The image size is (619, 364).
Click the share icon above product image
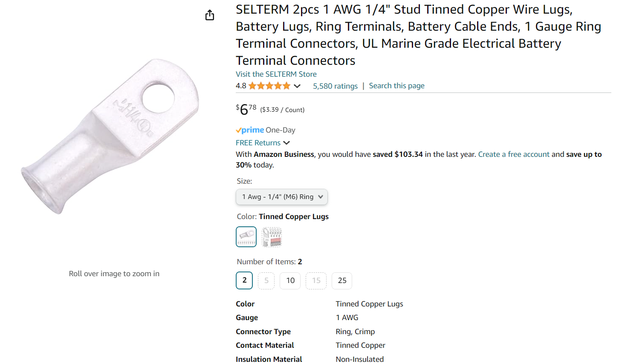[210, 15]
